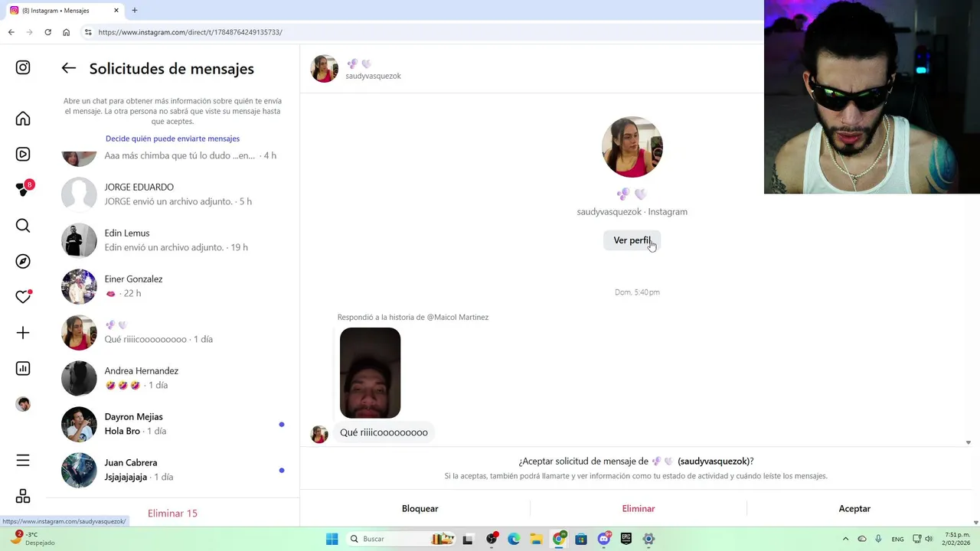This screenshot has width=980, height=551.
Task: Click the Create plus icon
Action: pos(23,333)
